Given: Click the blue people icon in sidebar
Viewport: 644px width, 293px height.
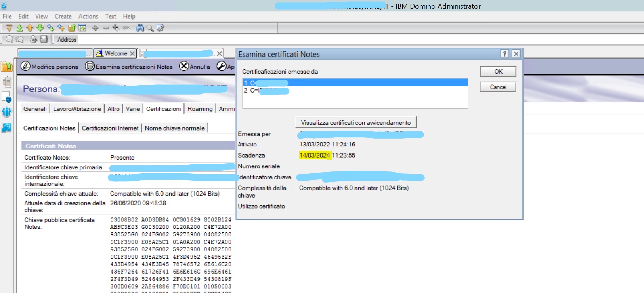Looking at the screenshot, I should click(7, 112).
